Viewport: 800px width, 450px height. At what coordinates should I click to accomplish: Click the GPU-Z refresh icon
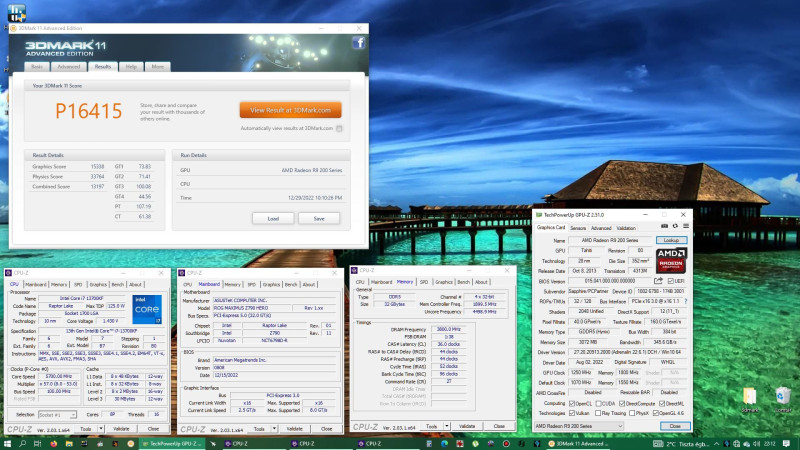coord(675,226)
